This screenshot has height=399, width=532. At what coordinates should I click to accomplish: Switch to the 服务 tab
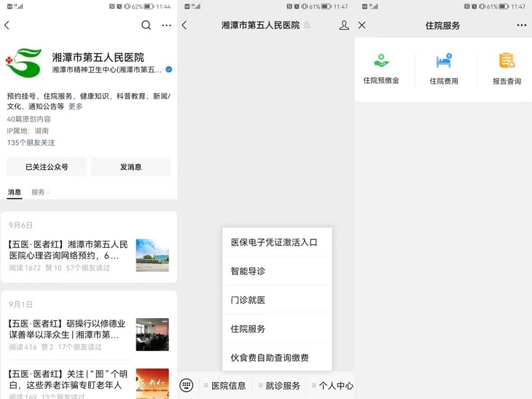click(x=38, y=192)
